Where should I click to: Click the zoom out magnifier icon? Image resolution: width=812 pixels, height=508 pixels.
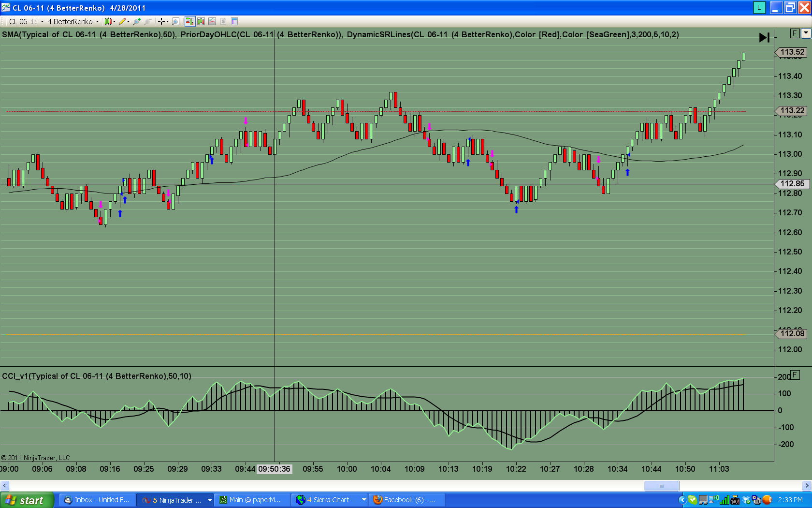148,21
